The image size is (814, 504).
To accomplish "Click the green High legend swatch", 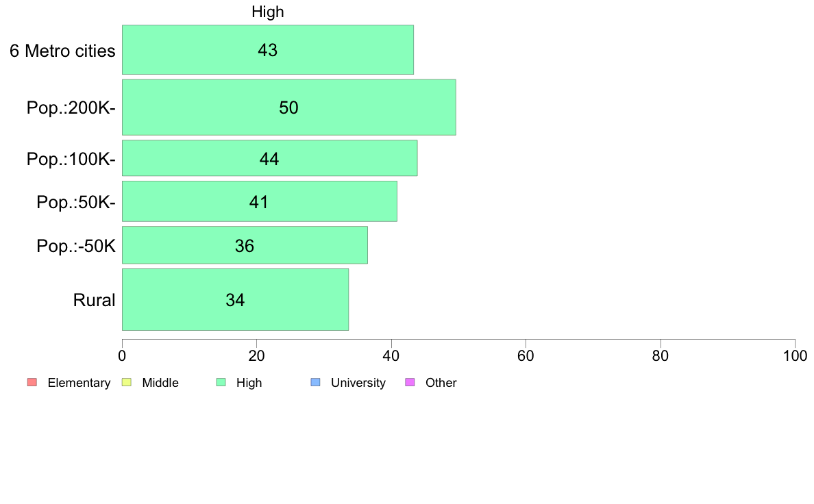I will 221,383.
